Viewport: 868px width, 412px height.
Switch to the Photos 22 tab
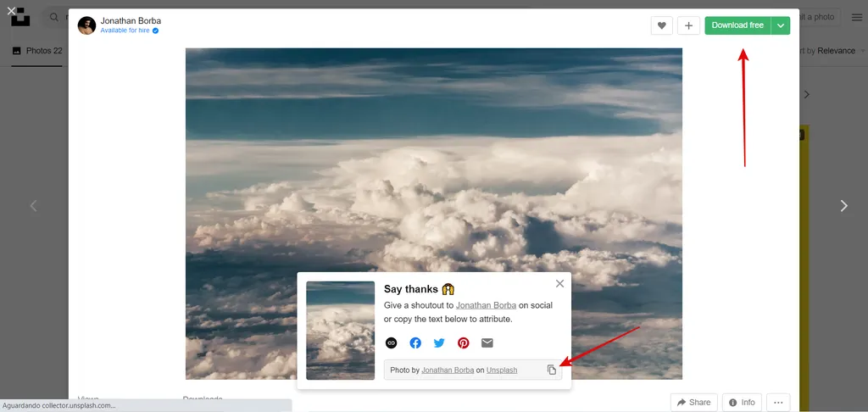(37, 50)
